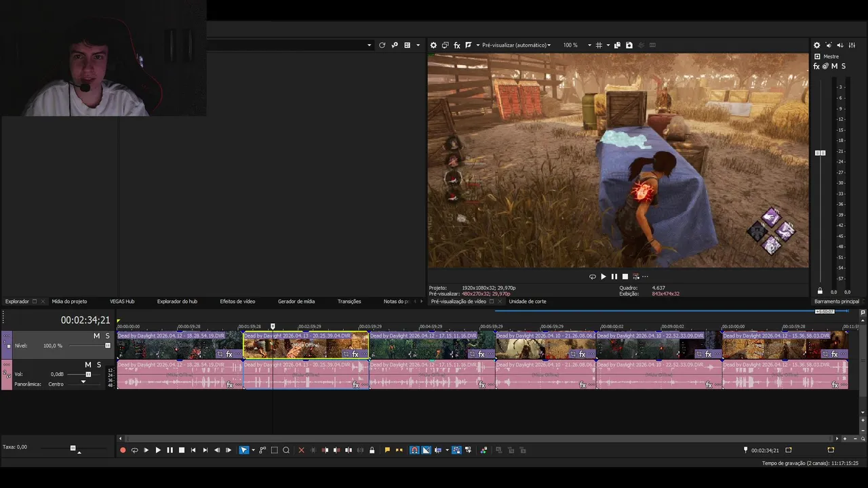Screen dimensions: 868x488
Task: Open preview Project Video Properties gear
Action: coord(433,45)
